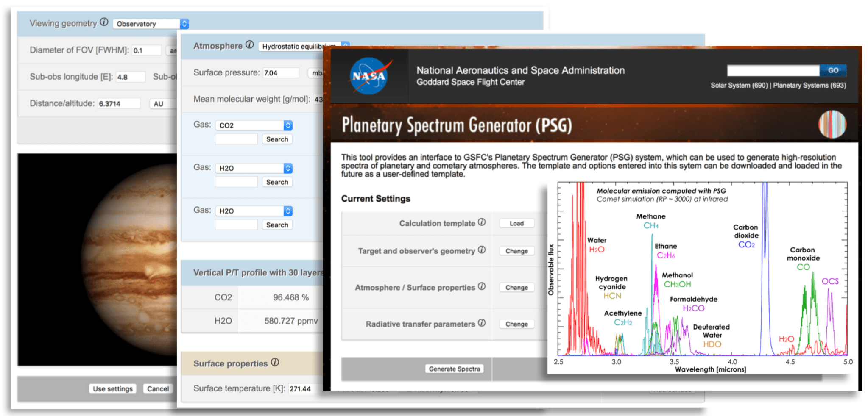The height and width of the screenshot is (416, 868).
Task: Click the Load calculation template button
Action: 516,223
